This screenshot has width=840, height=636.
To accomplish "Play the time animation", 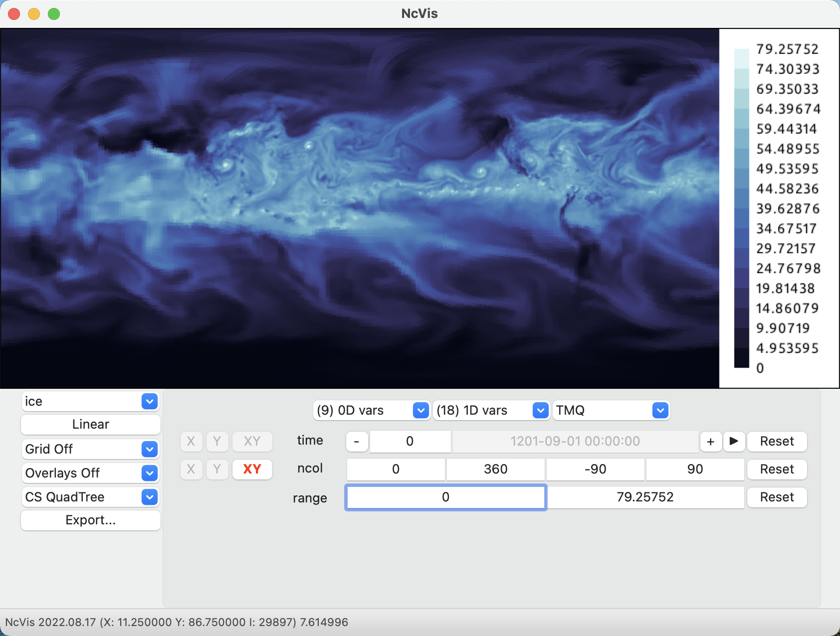I will coord(734,442).
